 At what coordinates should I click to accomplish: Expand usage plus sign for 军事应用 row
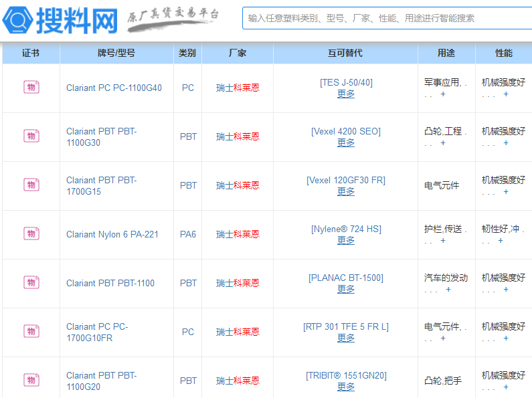(443, 94)
